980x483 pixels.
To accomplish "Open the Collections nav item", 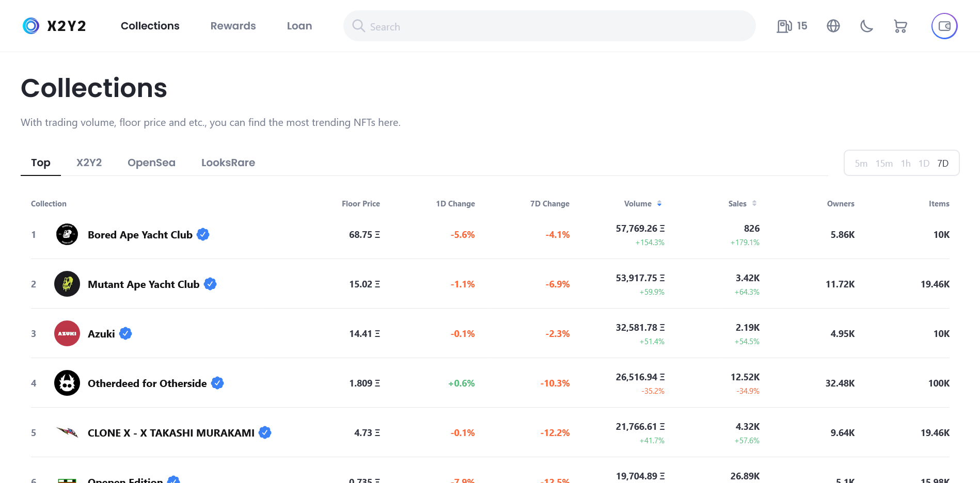I will pyautogui.click(x=150, y=26).
